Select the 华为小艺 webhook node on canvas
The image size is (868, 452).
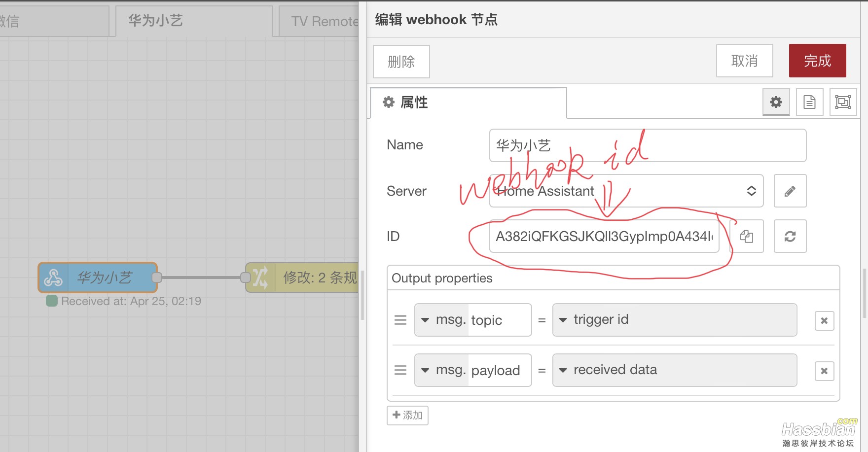98,278
